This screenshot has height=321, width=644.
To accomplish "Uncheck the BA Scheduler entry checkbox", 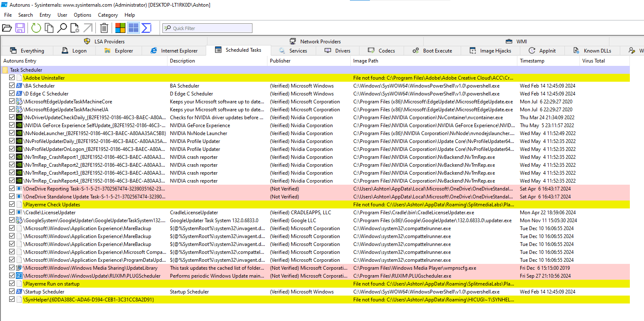I will [12, 86].
